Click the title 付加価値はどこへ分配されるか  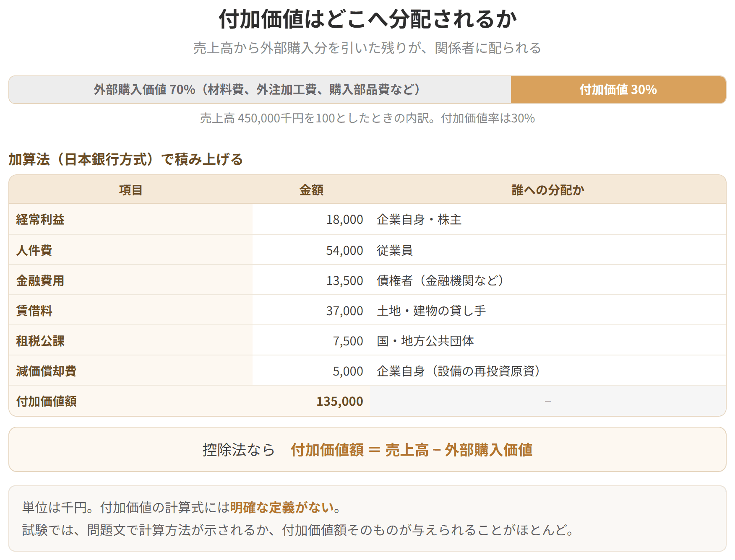point(367,19)
